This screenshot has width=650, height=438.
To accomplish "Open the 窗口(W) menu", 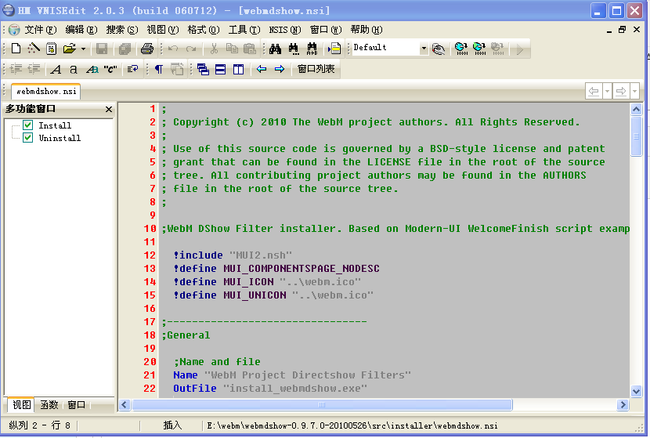I will 326,30.
